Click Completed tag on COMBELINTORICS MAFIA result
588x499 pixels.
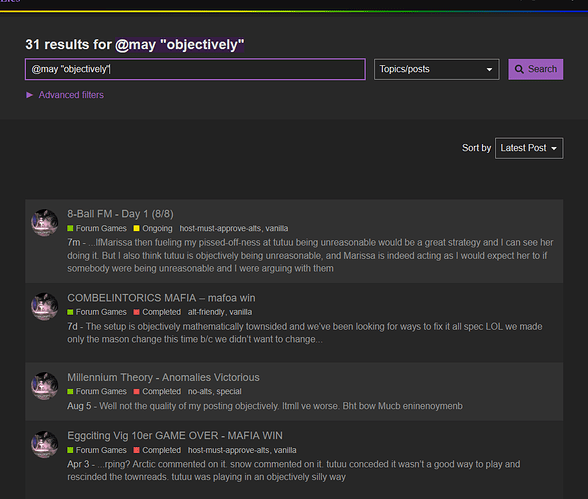pos(157,312)
